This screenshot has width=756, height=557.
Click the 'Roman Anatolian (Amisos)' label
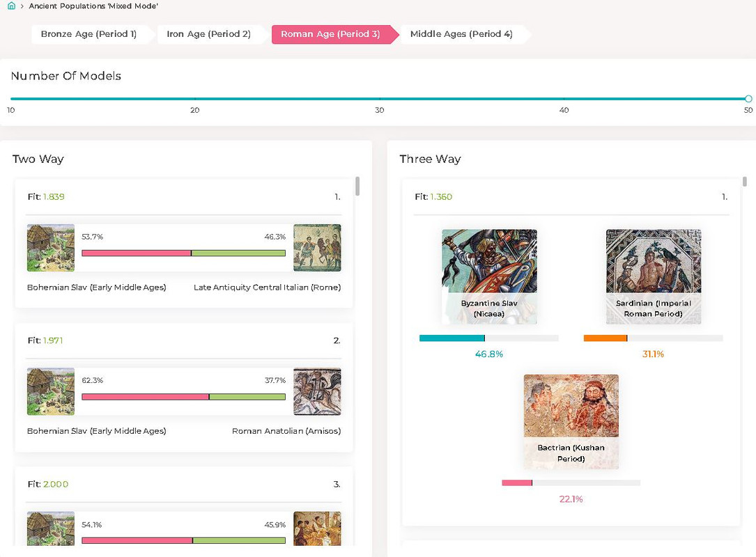coord(286,431)
